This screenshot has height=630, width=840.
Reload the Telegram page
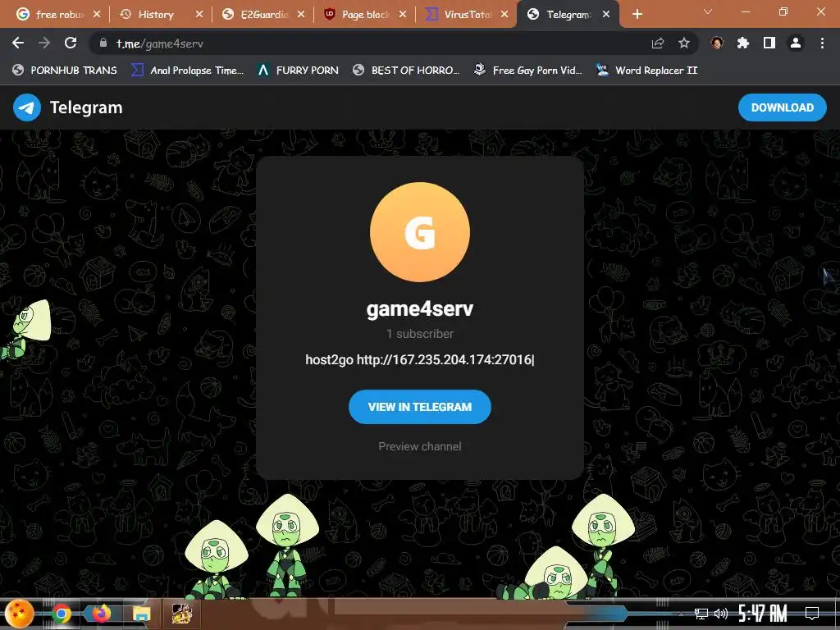(71, 43)
